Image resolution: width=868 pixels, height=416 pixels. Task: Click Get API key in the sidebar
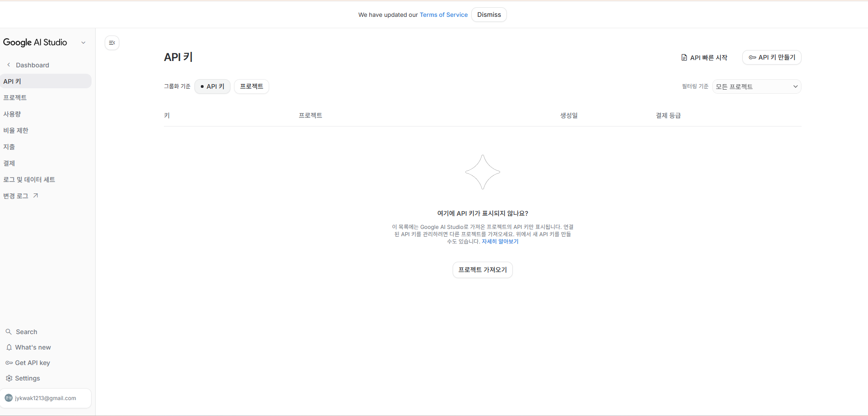tap(32, 363)
